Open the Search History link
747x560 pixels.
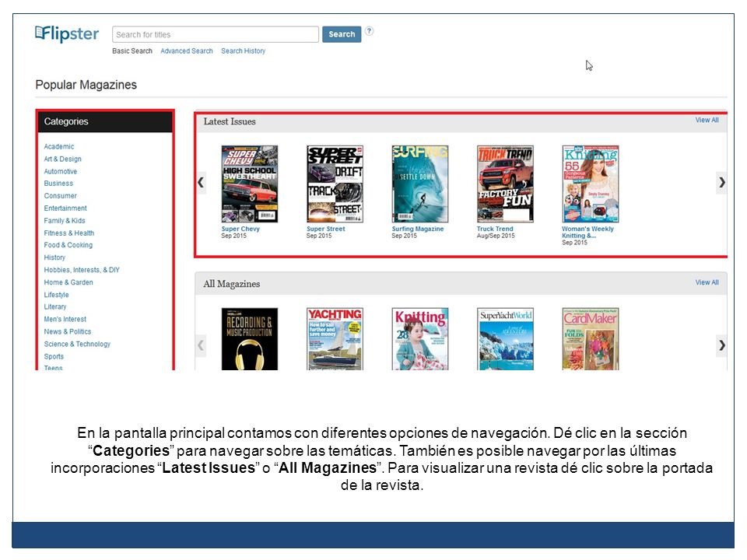point(243,51)
